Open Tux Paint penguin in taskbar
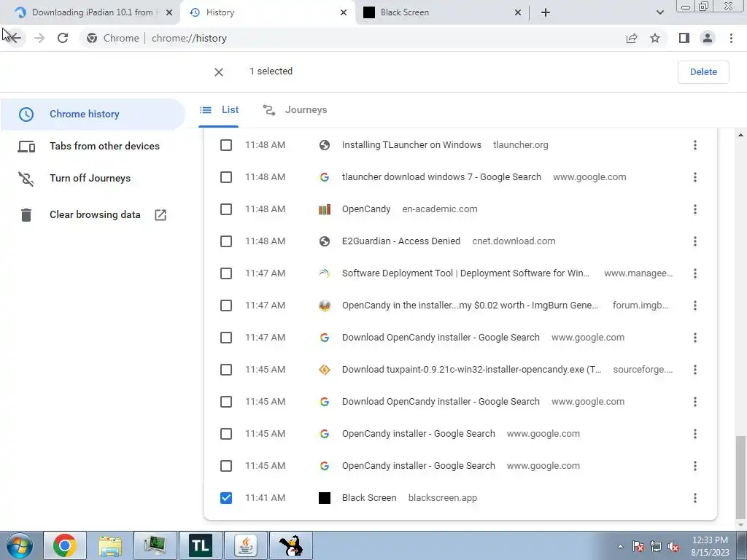This screenshot has width=747, height=560. [291, 545]
